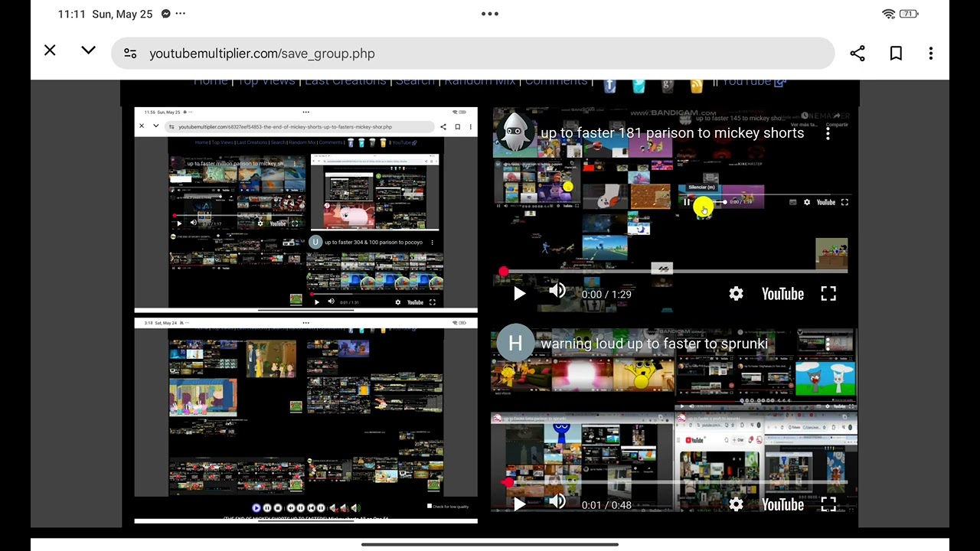Tap the three-dot handle in status bar
980x551 pixels.
tap(490, 14)
